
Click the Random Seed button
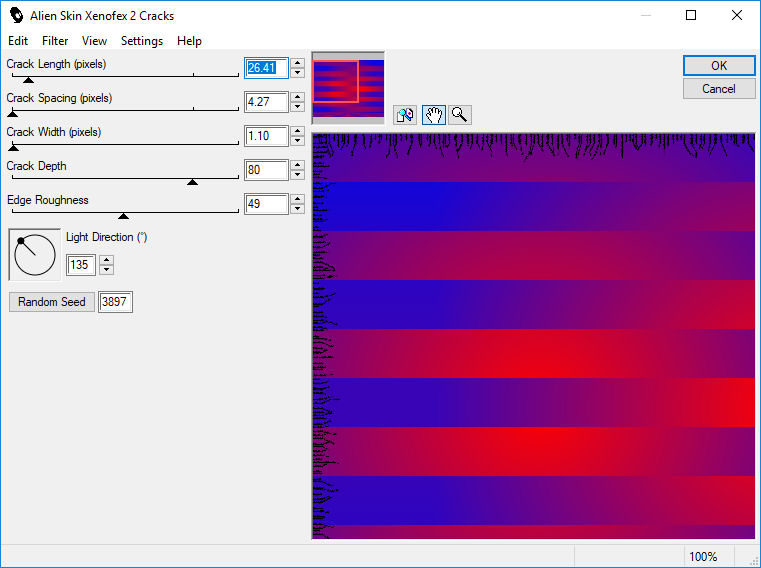pyautogui.click(x=52, y=301)
